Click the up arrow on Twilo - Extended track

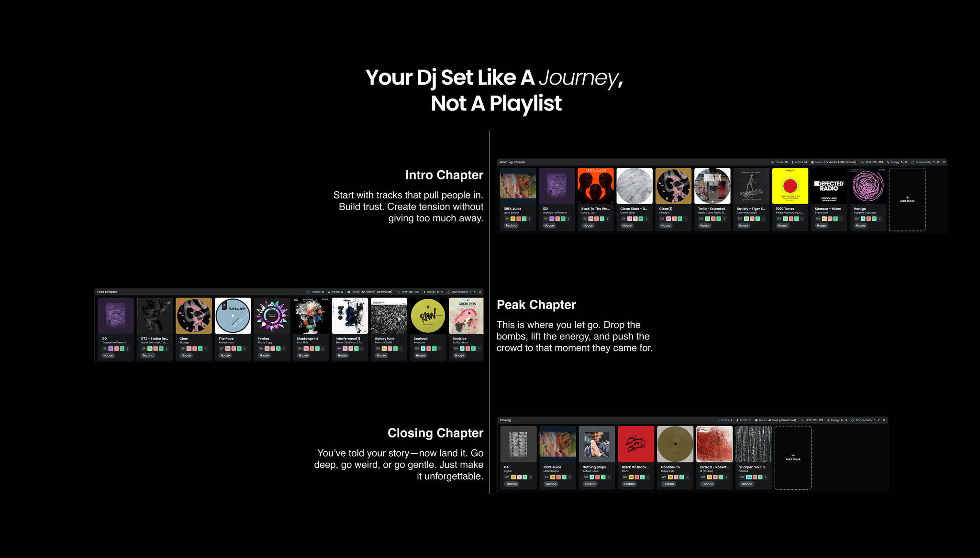(724, 219)
